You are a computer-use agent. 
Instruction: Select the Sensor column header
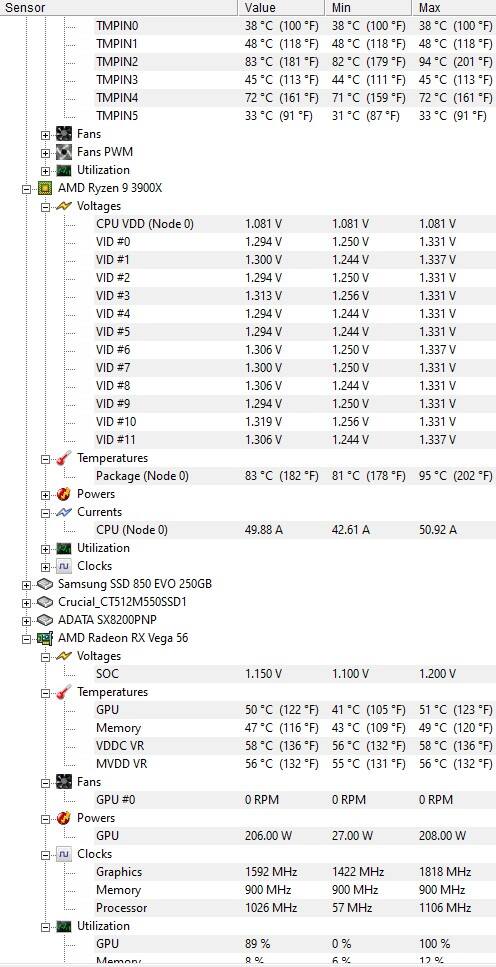(x=118, y=7)
